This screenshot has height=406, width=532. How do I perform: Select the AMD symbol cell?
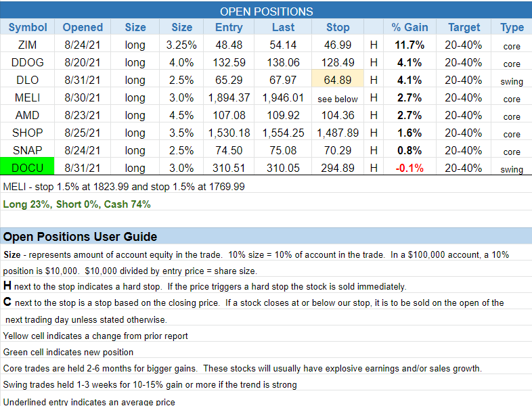click(28, 115)
